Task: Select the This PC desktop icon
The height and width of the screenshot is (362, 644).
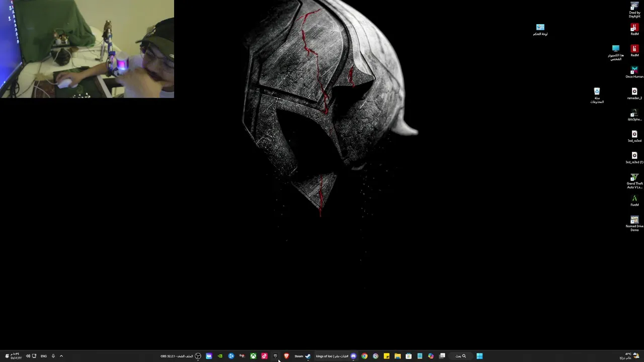Action: tap(616, 53)
